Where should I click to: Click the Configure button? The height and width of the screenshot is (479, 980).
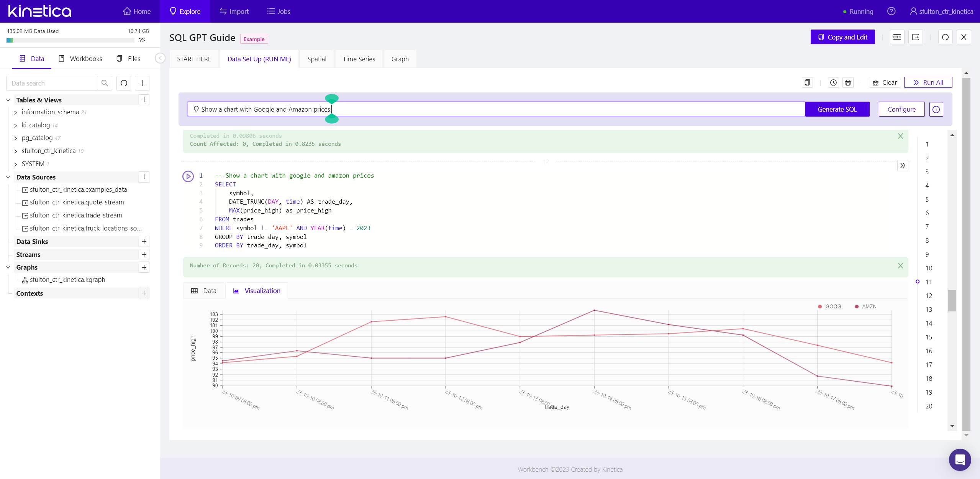tap(901, 109)
